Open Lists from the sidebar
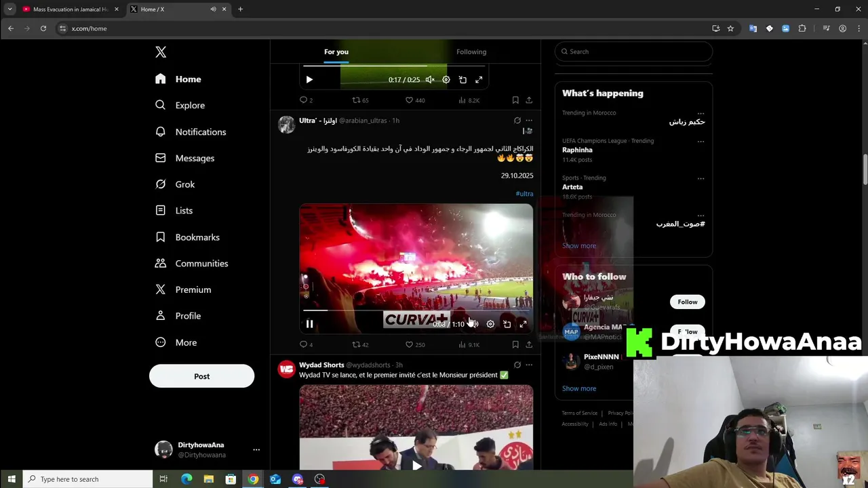Viewport: 868px width, 488px height. pos(174,211)
